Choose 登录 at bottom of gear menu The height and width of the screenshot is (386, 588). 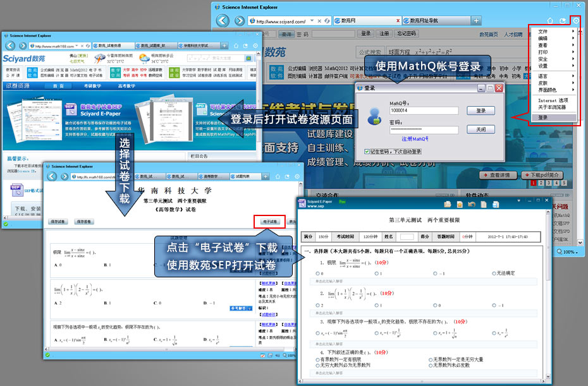tap(554, 118)
